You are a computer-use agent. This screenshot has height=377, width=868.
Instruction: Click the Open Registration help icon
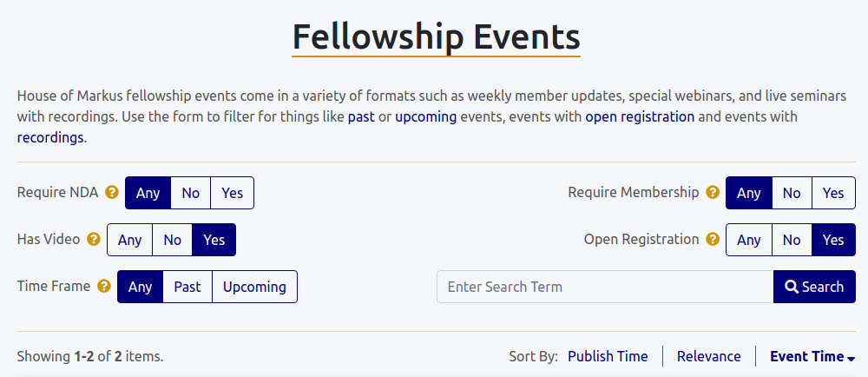click(713, 240)
